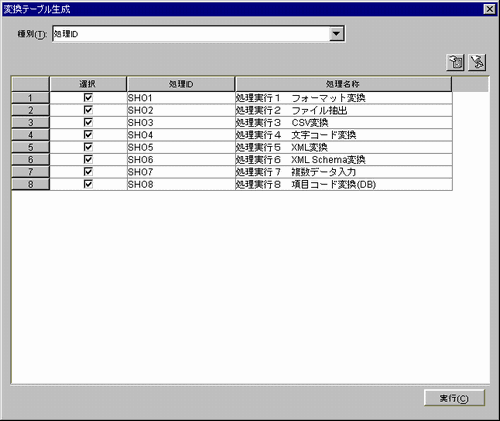Select row header number 3
The height and width of the screenshot is (421, 500).
tap(30, 123)
